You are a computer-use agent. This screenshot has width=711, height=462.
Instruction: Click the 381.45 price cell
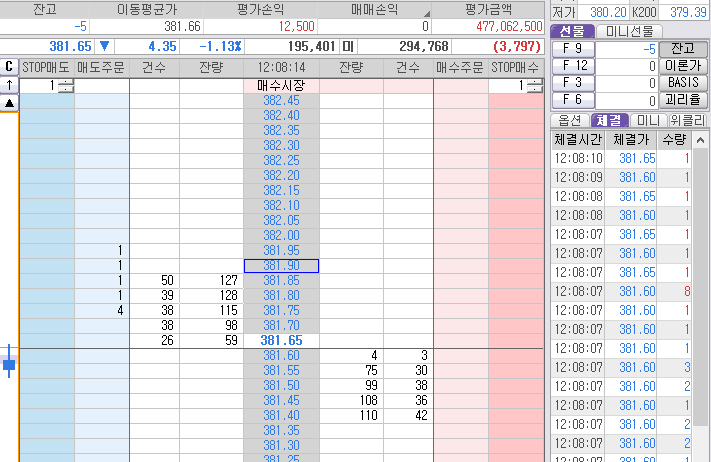coord(281,401)
